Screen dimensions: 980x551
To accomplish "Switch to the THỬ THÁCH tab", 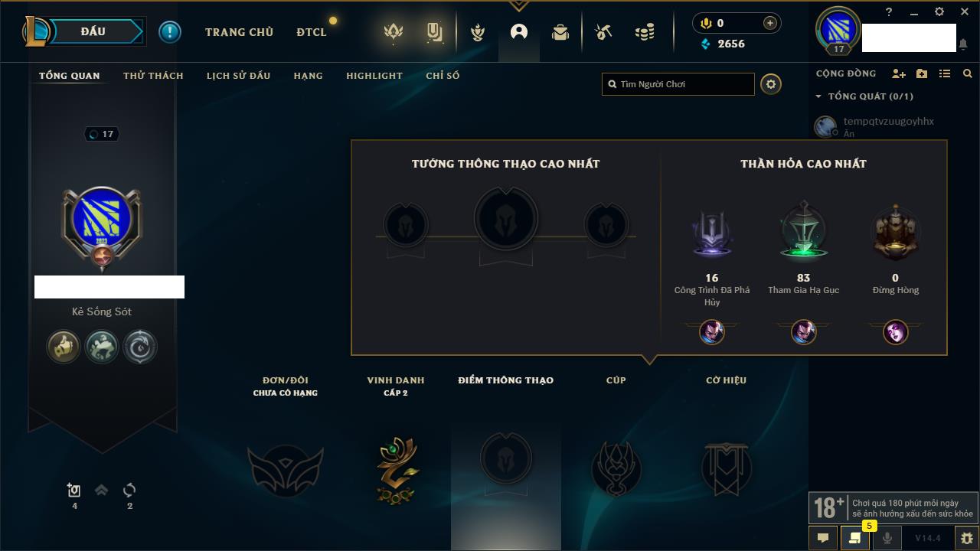I will 153,76.
